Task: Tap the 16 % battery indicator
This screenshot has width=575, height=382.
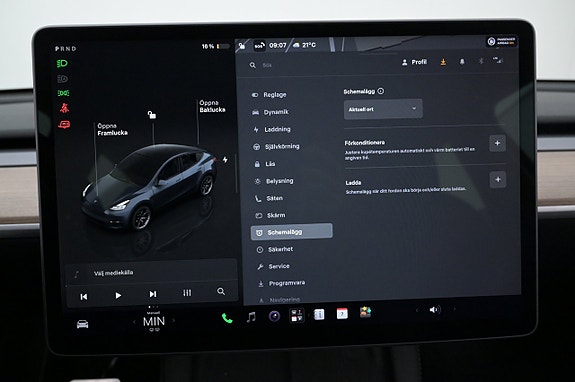Action: point(216,46)
